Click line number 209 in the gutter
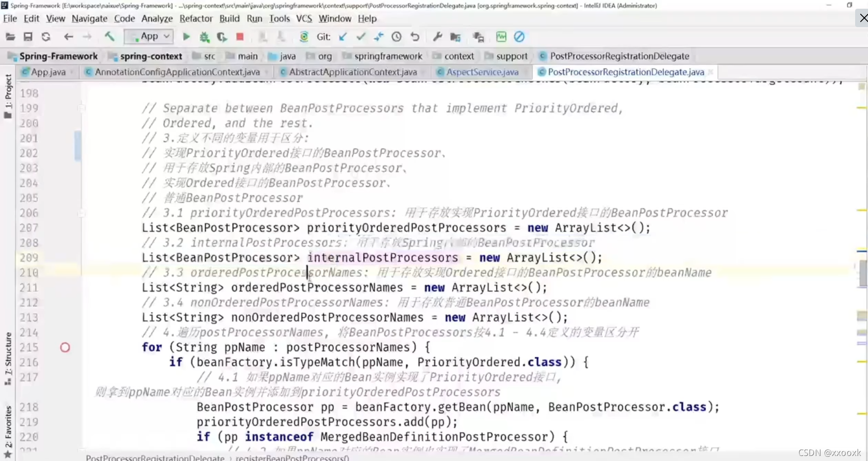Viewport: 868px width, 461px height. click(x=29, y=257)
